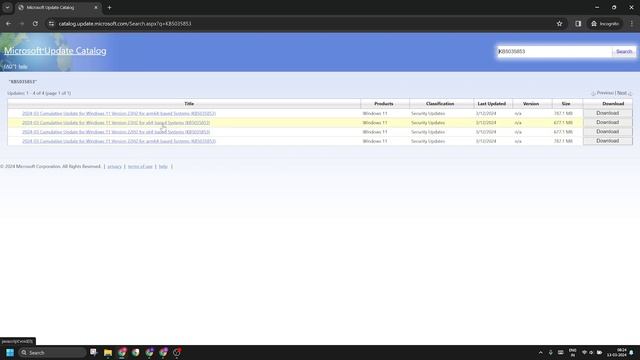The image size is (640, 360).
Task: Open the FAQ link in header
Action: 9,67
